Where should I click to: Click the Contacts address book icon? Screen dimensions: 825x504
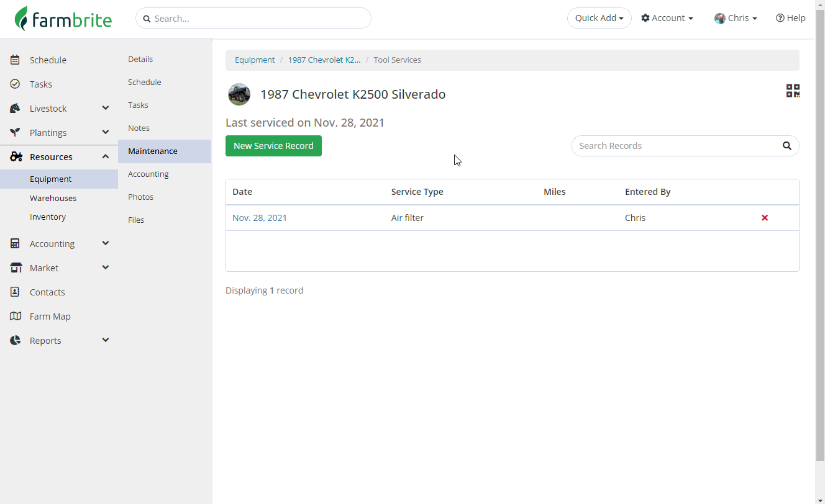[15, 292]
